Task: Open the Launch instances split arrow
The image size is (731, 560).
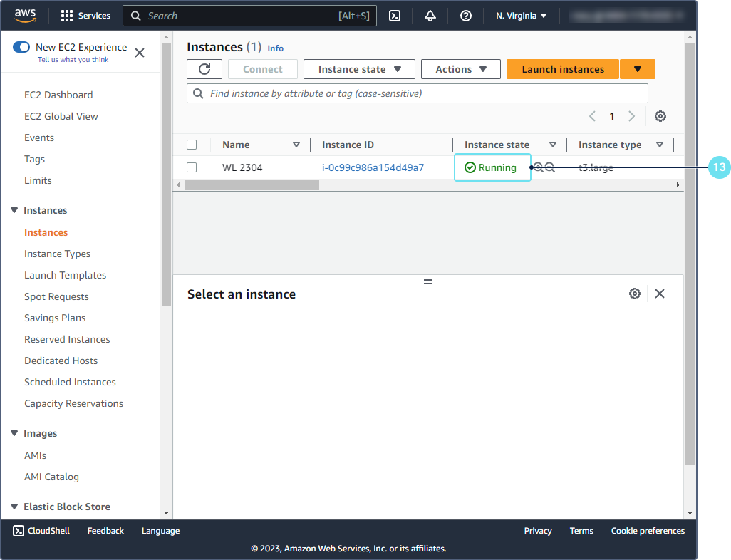Action: pos(638,69)
